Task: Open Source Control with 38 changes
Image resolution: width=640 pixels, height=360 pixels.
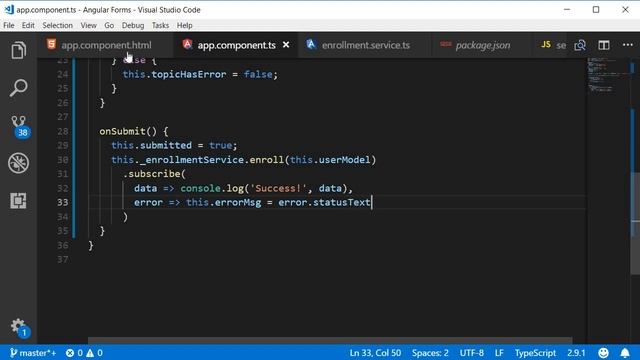Action: pos(19,126)
